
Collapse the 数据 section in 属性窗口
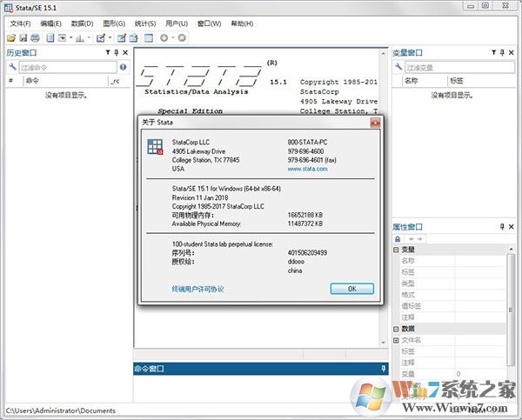pos(396,329)
